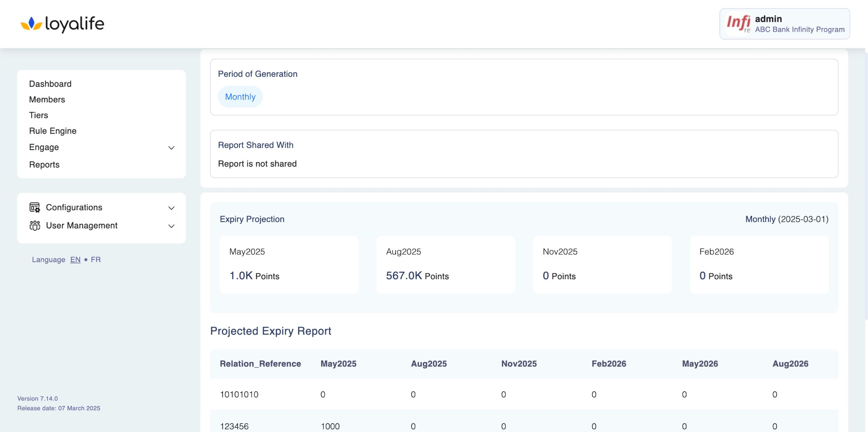
Task: Open the Dashboard menu item
Action: 50,84
